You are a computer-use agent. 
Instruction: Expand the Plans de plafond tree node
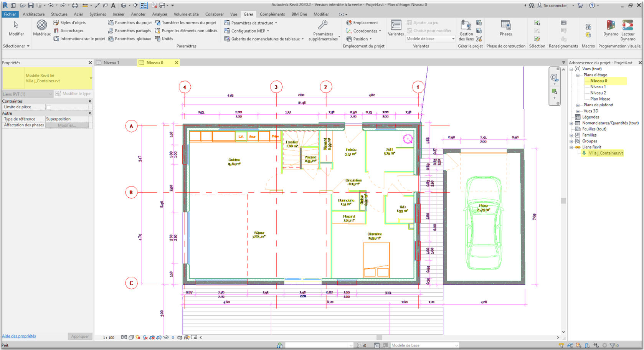coord(578,105)
